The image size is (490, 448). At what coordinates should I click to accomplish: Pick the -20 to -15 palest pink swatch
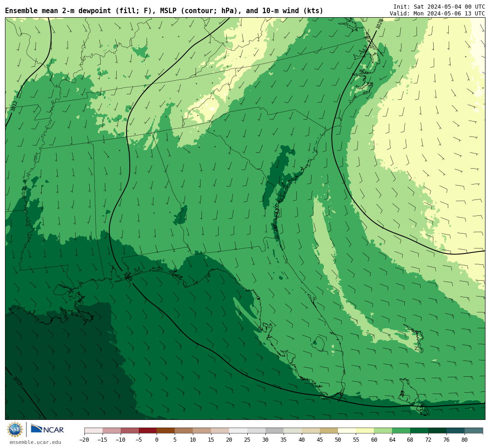click(93, 431)
